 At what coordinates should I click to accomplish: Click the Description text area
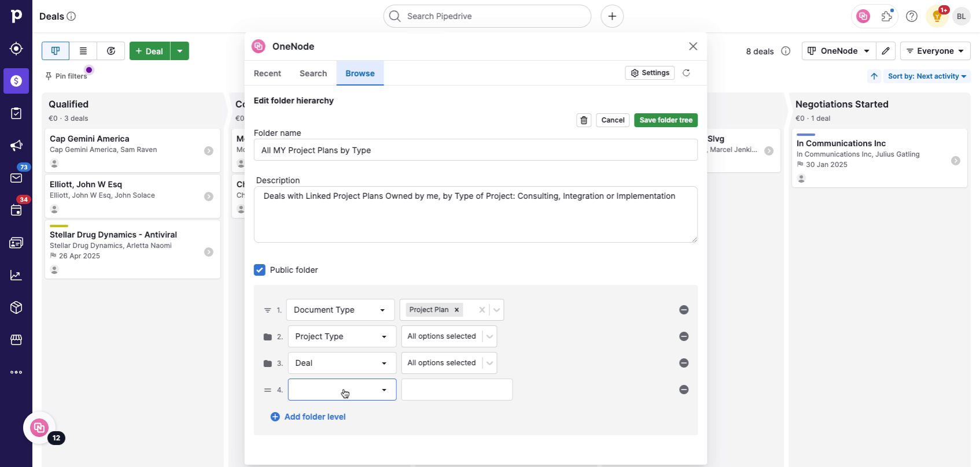(476, 214)
